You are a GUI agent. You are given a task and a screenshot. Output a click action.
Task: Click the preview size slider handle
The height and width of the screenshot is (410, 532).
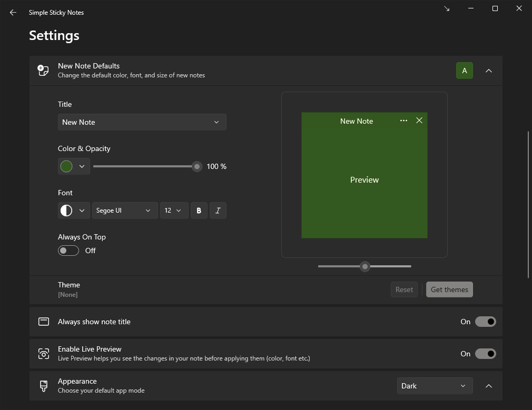click(364, 266)
